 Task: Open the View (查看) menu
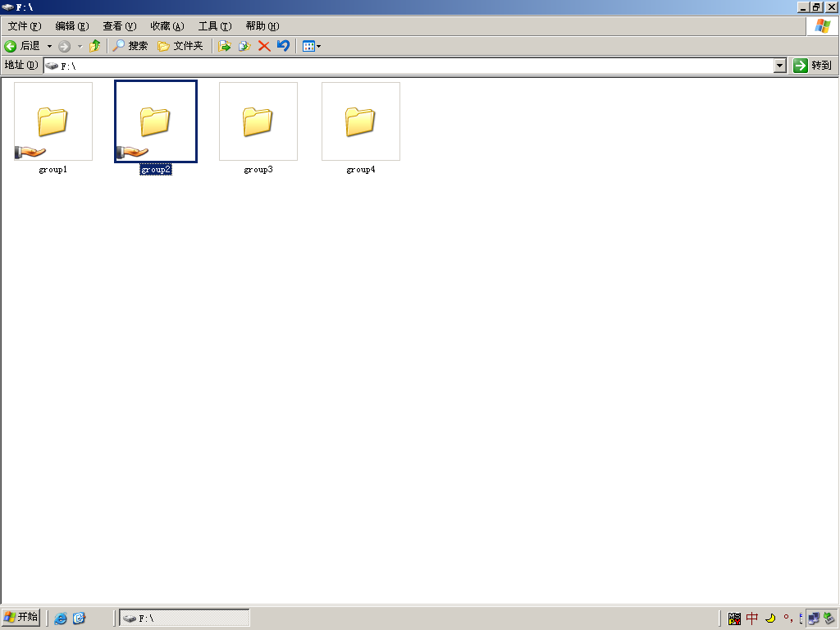pyautogui.click(x=120, y=25)
